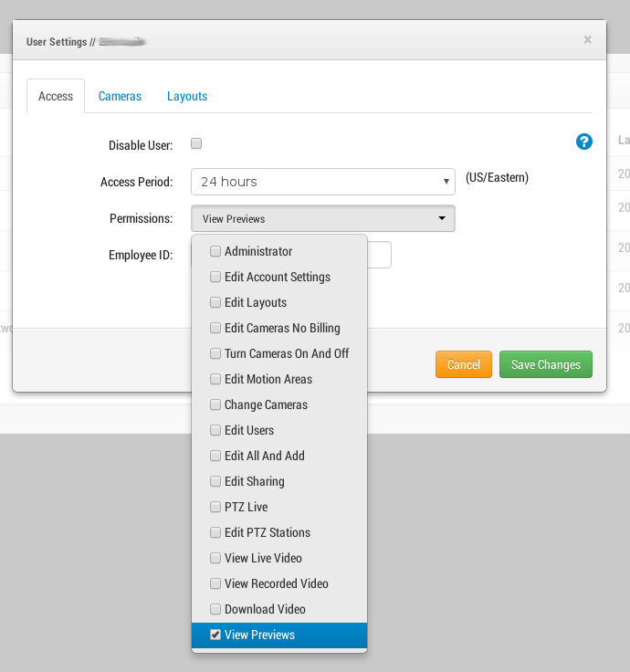Enable the Edit Account Settings permission
This screenshot has width=630, height=672.
point(215,277)
